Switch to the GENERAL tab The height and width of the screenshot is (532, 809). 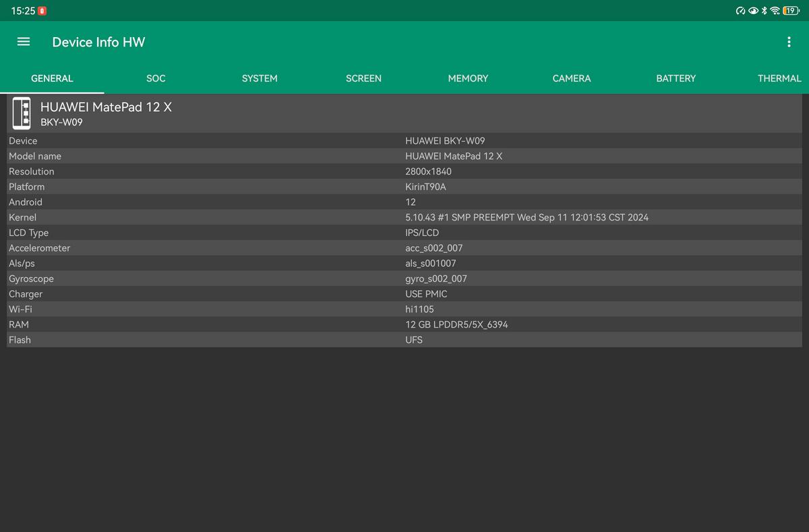tap(52, 78)
